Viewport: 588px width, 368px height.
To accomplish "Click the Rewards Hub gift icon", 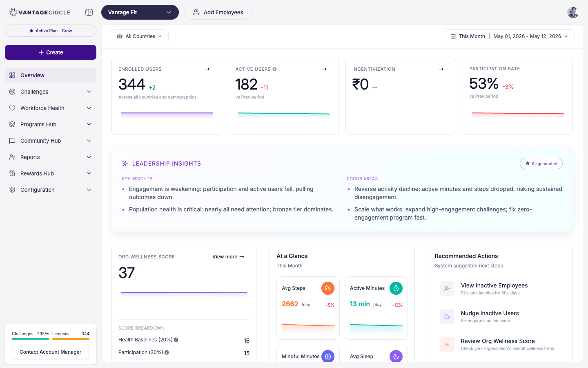I will (x=12, y=173).
